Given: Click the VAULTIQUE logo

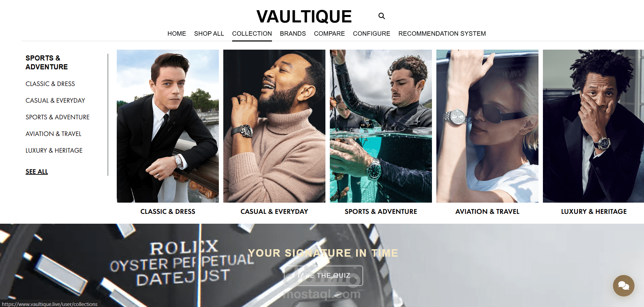Looking at the screenshot, I should point(304,16).
